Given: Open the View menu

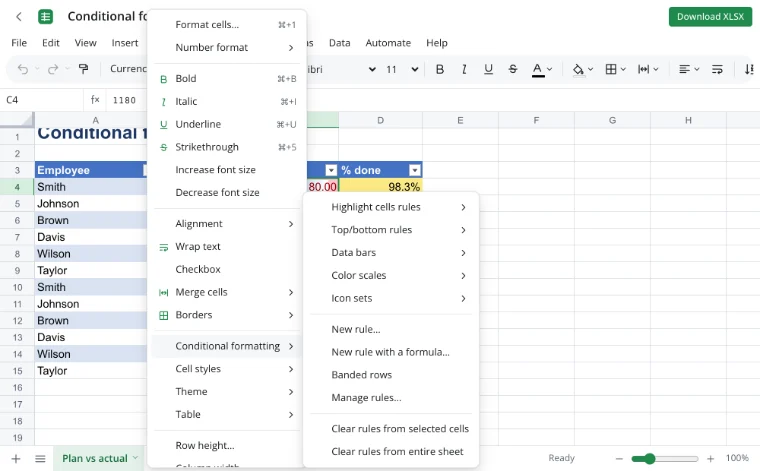Looking at the screenshot, I should coord(85,43).
